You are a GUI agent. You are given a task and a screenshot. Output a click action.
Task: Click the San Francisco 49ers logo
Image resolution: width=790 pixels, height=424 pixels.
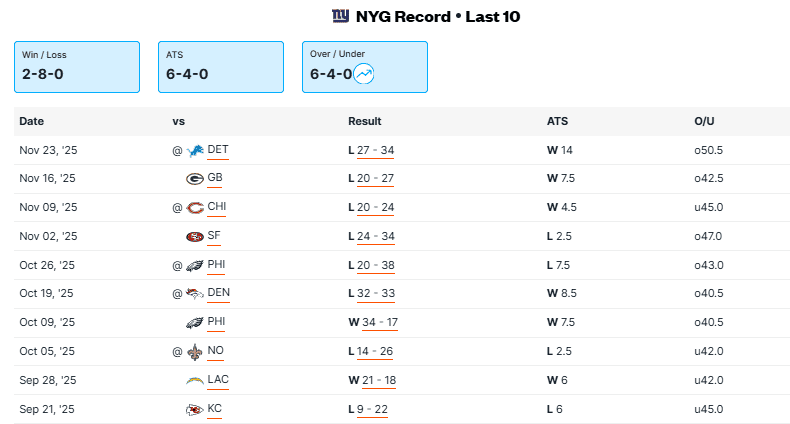(x=195, y=237)
